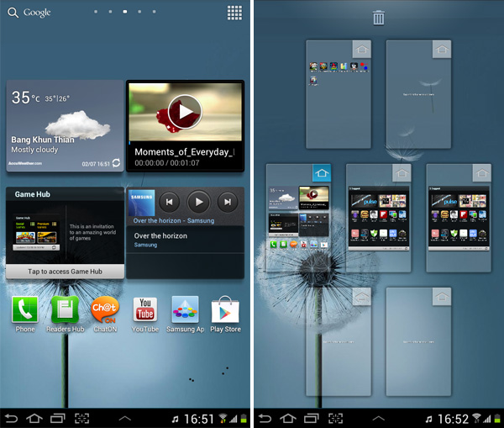The height and width of the screenshot is (428, 504).
Task: Launch the YouTube app
Action: coord(145,310)
